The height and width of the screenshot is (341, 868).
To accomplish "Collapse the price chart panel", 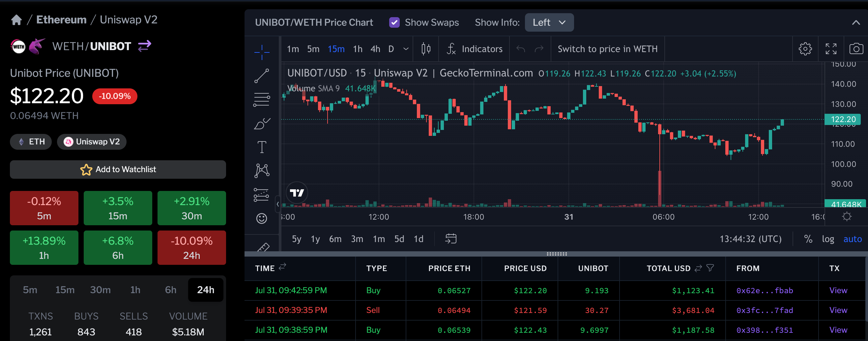I will (x=855, y=23).
